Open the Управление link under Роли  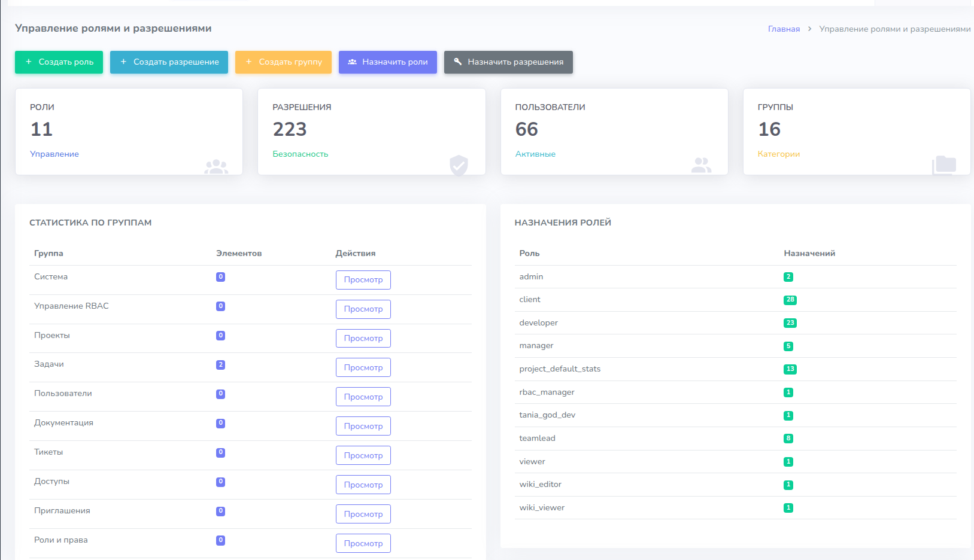coord(54,154)
